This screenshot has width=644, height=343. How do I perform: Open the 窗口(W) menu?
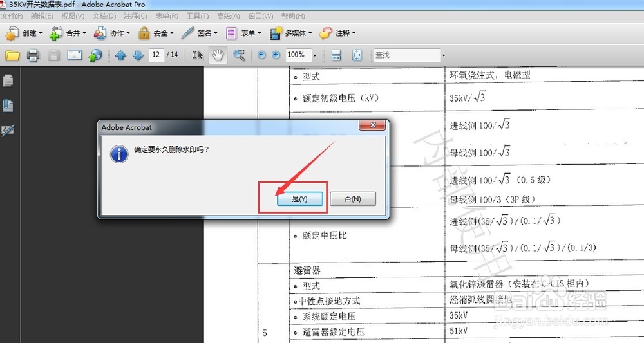pos(261,16)
